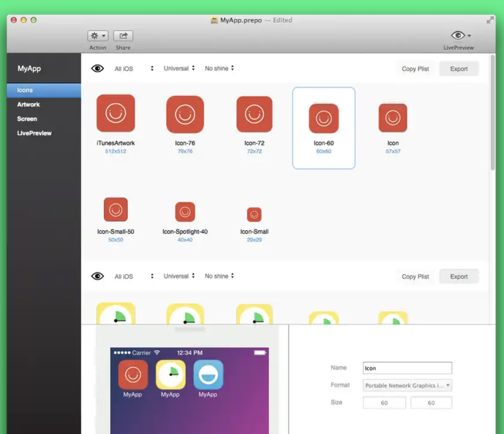Screen dimensions: 504x434
Task: Click the Size height field
Action: click(x=431, y=403)
